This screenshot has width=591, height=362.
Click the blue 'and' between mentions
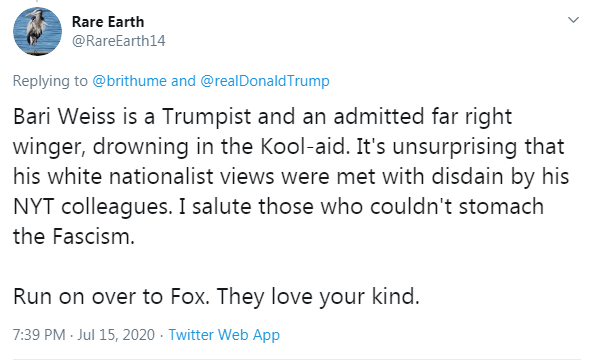coord(183,81)
